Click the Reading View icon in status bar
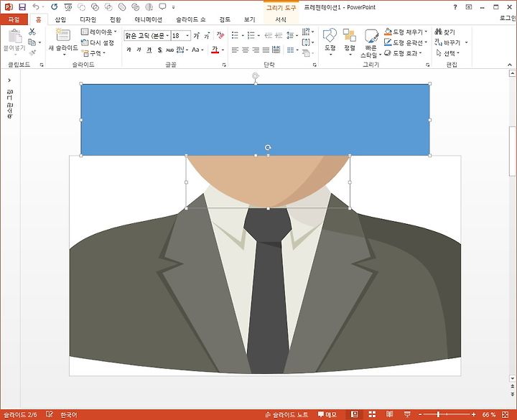 [x=389, y=414]
